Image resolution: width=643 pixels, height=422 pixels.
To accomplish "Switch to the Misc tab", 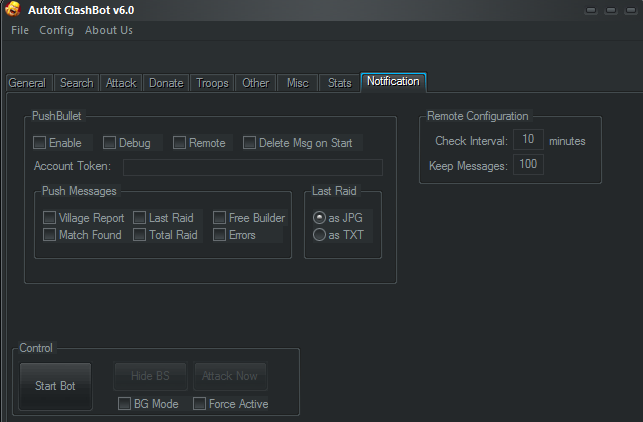I will coord(298,83).
